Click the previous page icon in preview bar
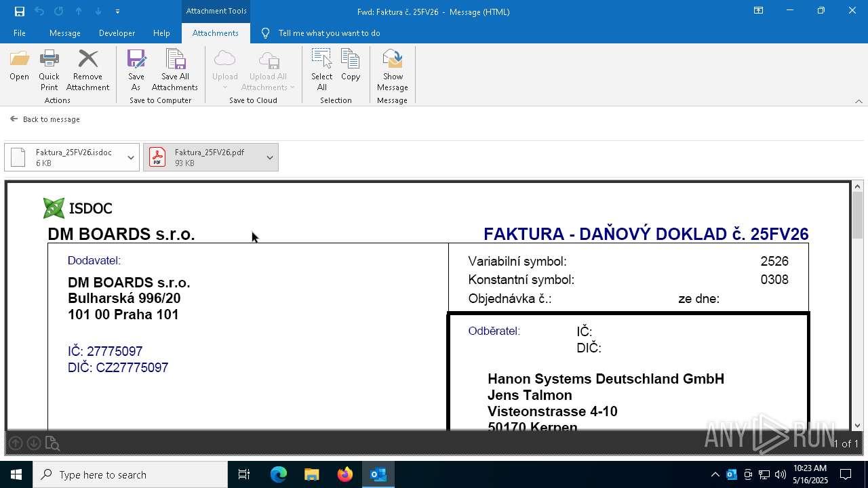This screenshot has width=868, height=488. 16,443
